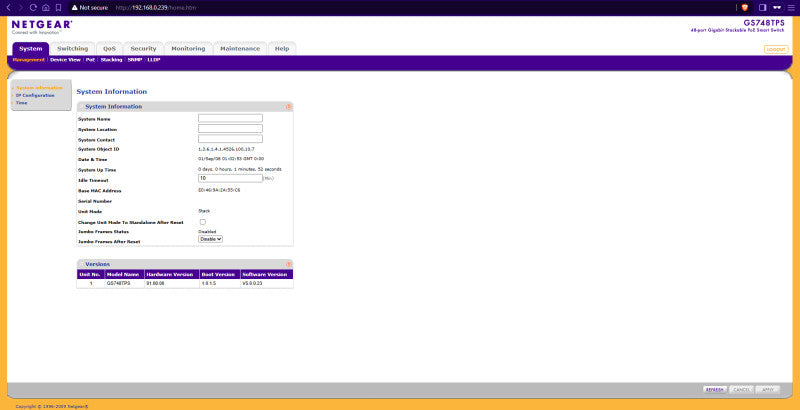Image resolution: width=800 pixels, height=410 pixels.
Task: Open the Jumbo Frames After Reset dropdown
Action: point(211,239)
